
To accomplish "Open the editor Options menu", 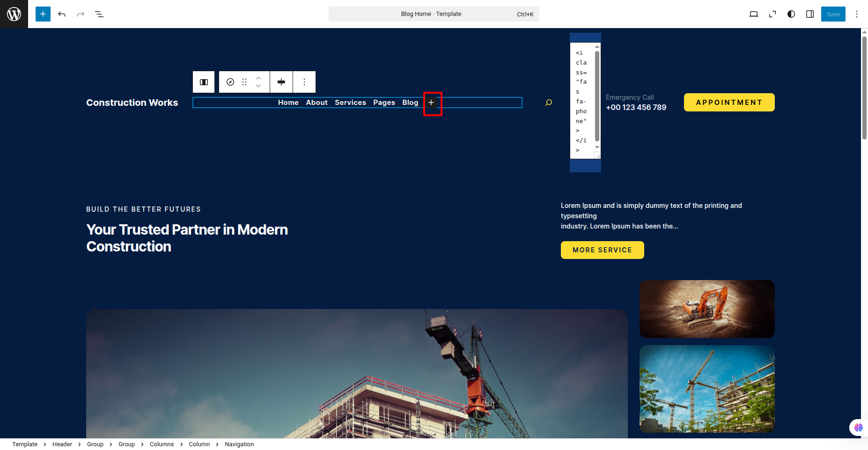I will click(857, 14).
